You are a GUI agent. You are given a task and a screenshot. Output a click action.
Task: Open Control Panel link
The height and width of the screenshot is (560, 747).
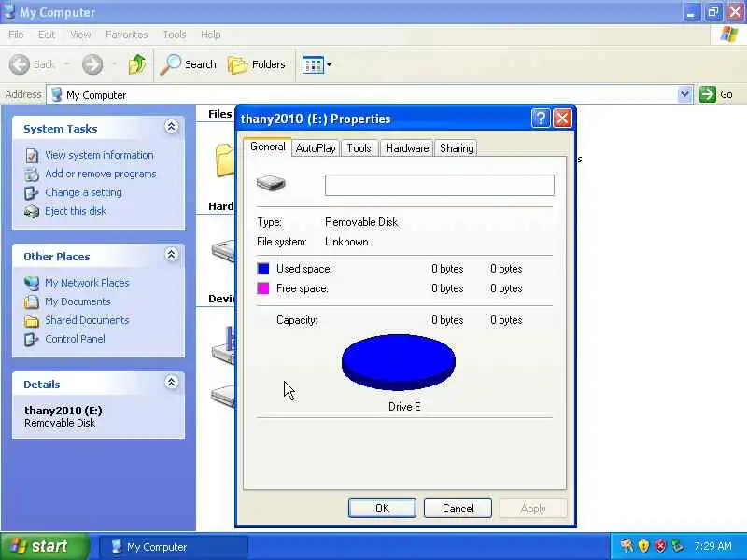75,339
